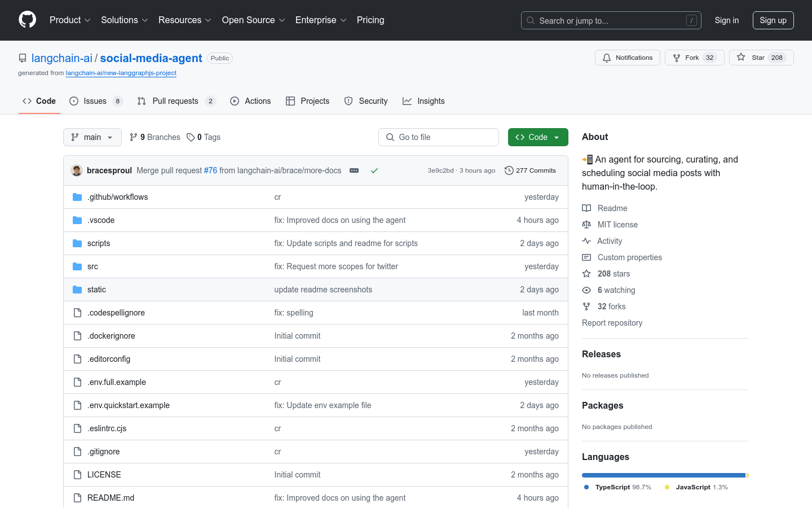The height and width of the screenshot is (508, 812).
Task: Click Sign in link
Action: pyautogui.click(x=727, y=20)
